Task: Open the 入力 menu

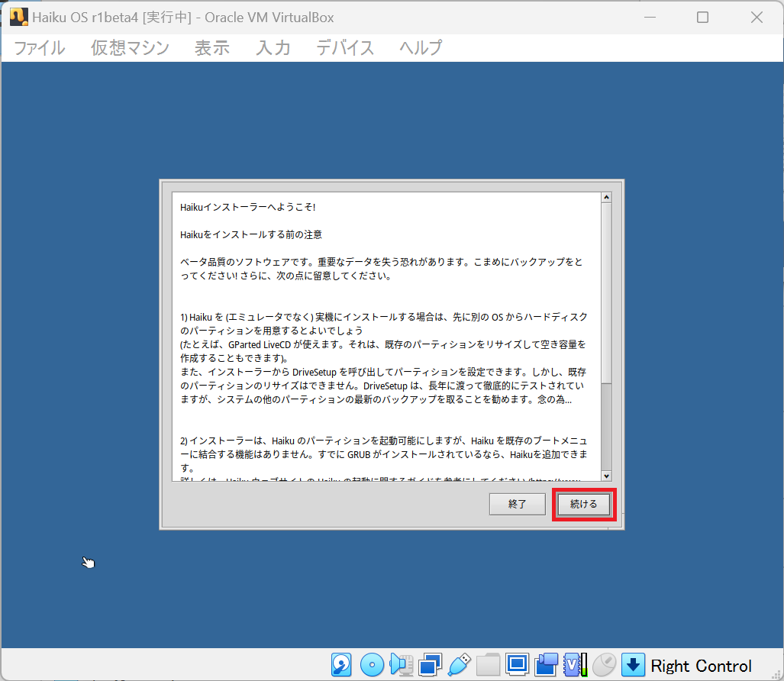Action: pos(273,48)
